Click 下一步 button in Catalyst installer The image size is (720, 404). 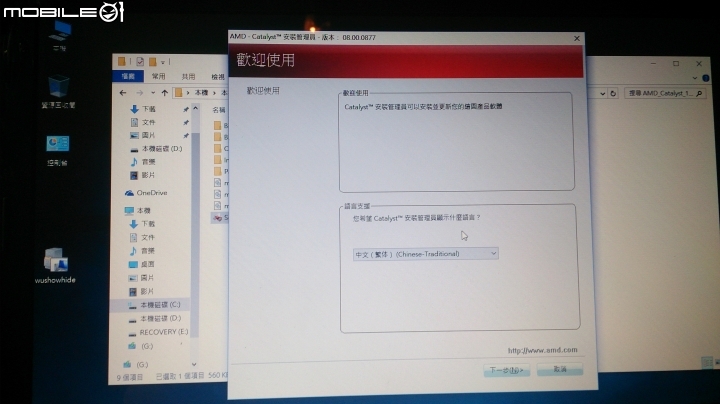click(x=506, y=370)
